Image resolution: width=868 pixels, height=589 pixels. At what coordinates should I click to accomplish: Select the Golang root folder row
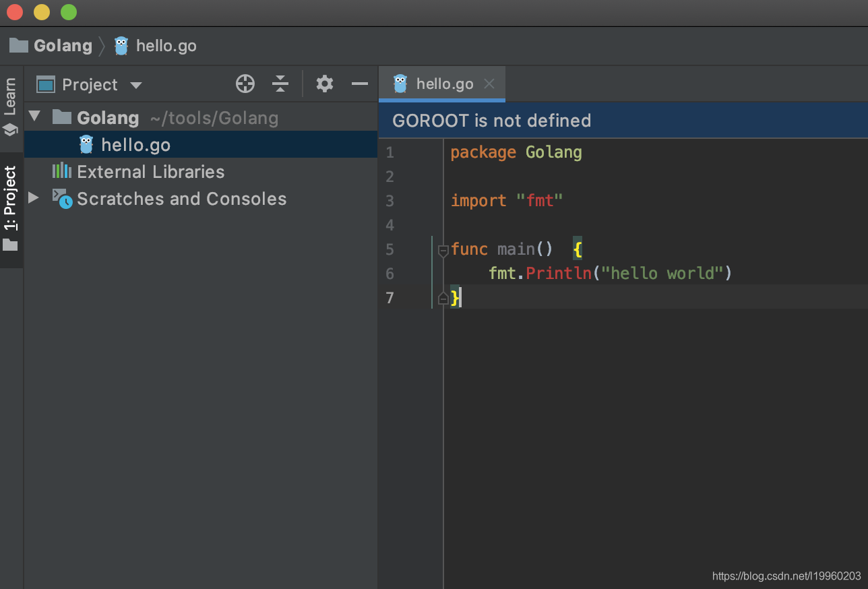[x=201, y=118]
